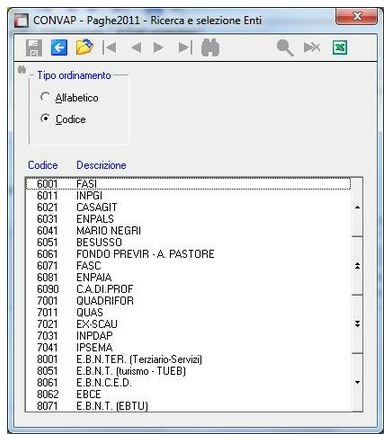Select row 7001 QUADRIFOR

[188, 301]
